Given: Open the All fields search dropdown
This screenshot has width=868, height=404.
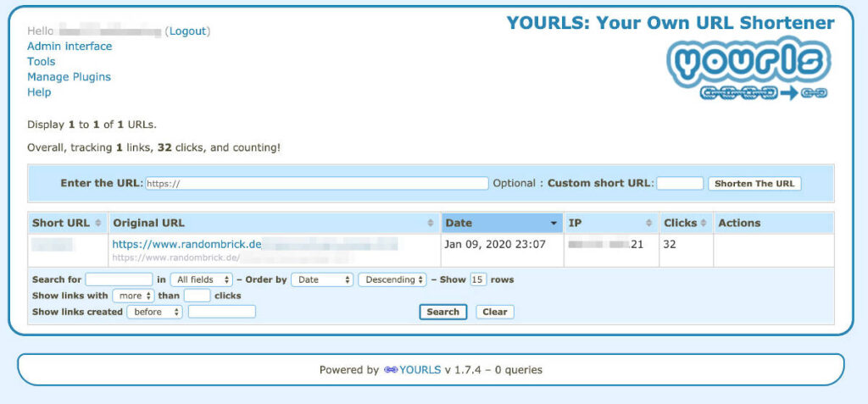Looking at the screenshot, I should click(x=202, y=280).
